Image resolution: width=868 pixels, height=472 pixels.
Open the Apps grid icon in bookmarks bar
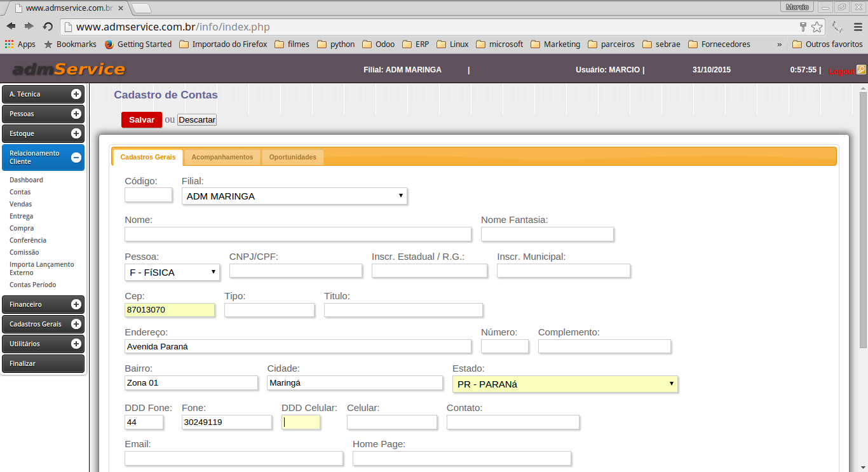(x=10, y=44)
